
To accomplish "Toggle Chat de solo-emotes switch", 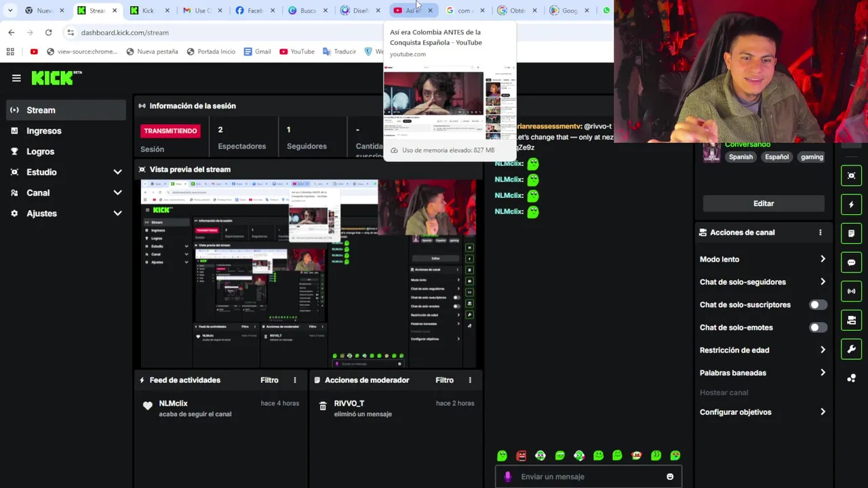I will coord(818,327).
